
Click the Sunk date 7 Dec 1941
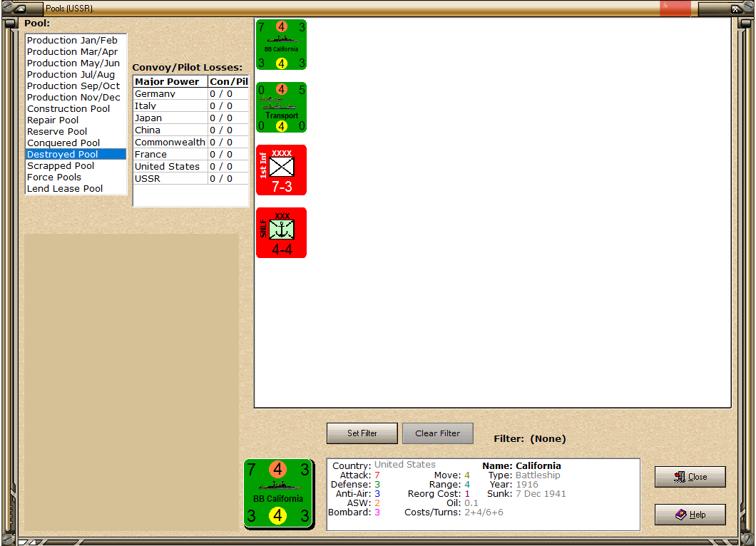point(541,494)
